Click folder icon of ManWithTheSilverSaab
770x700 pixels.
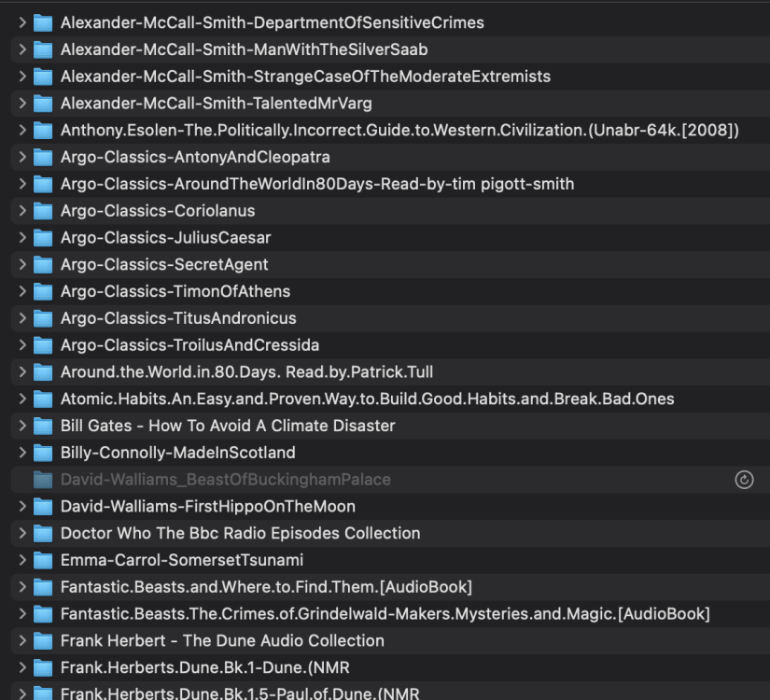pos(43,49)
